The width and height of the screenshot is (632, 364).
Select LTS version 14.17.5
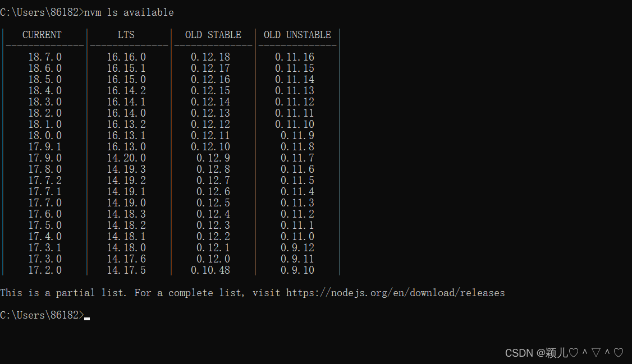tap(126, 270)
